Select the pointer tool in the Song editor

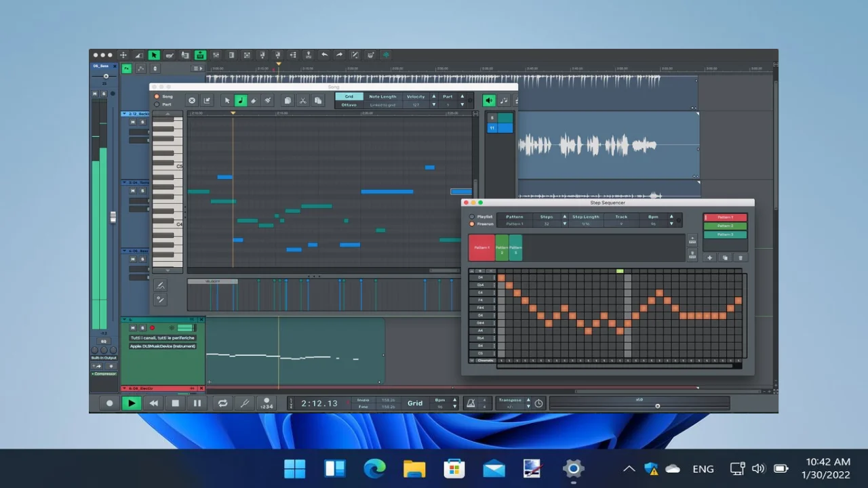(x=227, y=100)
